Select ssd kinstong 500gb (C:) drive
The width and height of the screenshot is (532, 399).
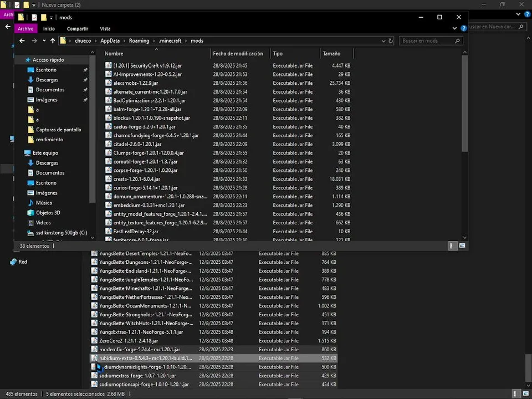(62, 233)
